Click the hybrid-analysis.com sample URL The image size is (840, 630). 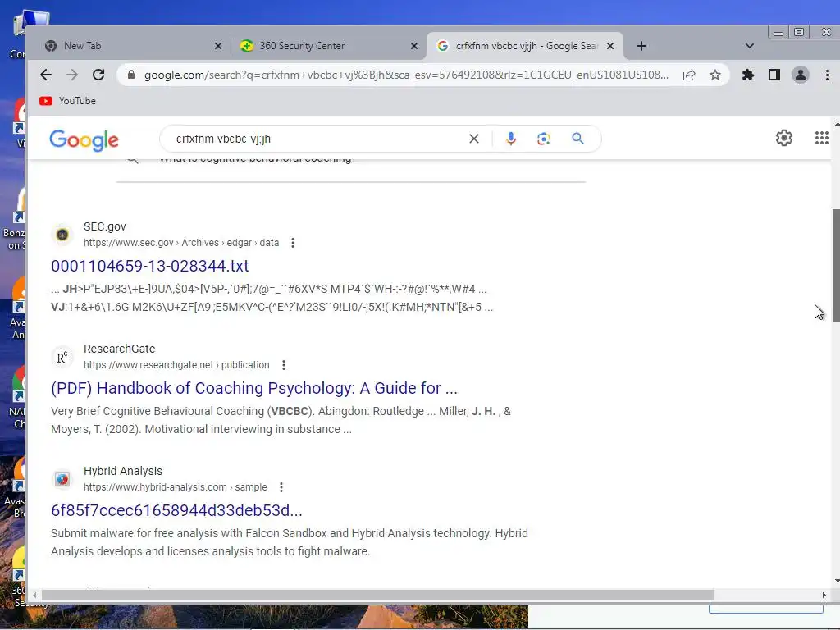(x=176, y=487)
